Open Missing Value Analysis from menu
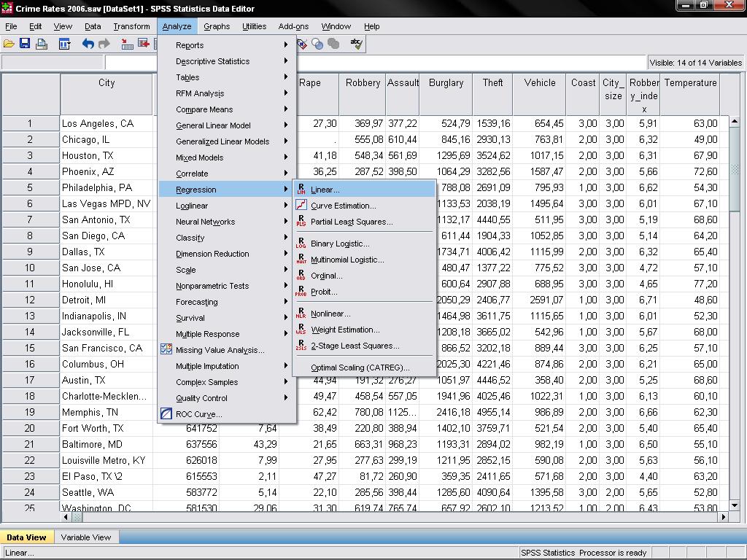747x560 pixels. click(220, 350)
